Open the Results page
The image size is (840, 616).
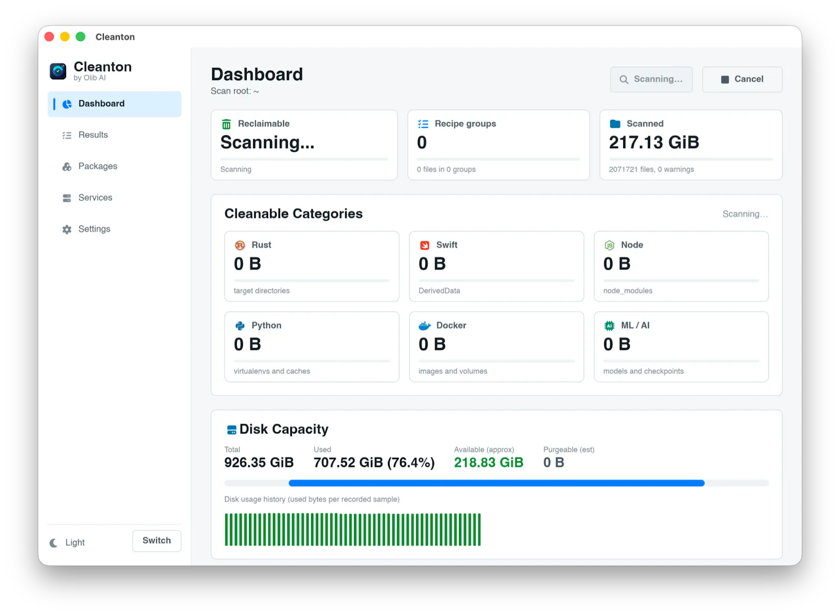click(114, 135)
